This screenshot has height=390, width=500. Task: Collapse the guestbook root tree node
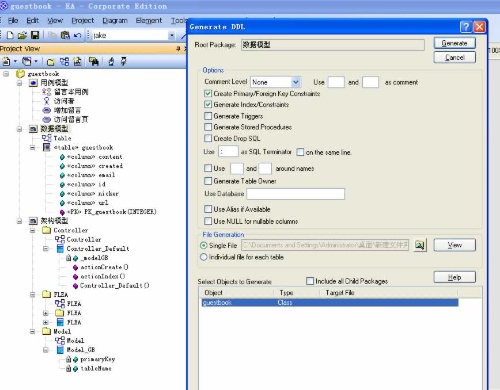coord(6,73)
